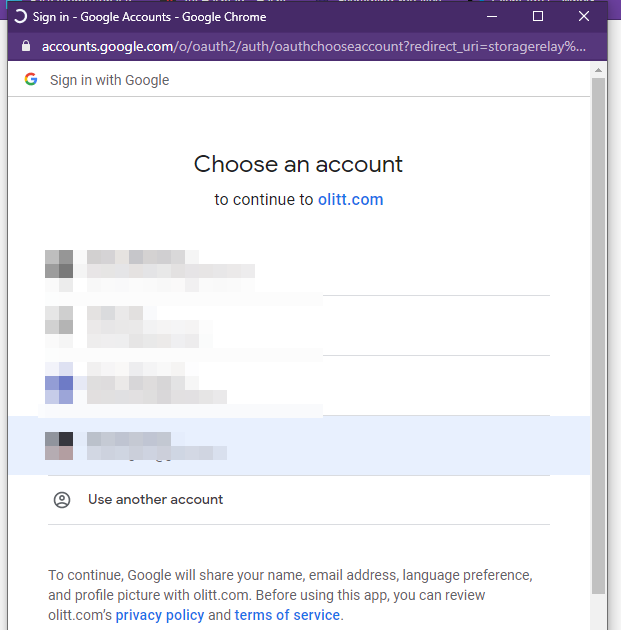Select the third account with blue avatar
Image resolution: width=621 pixels, height=630 pixels.
pos(299,386)
